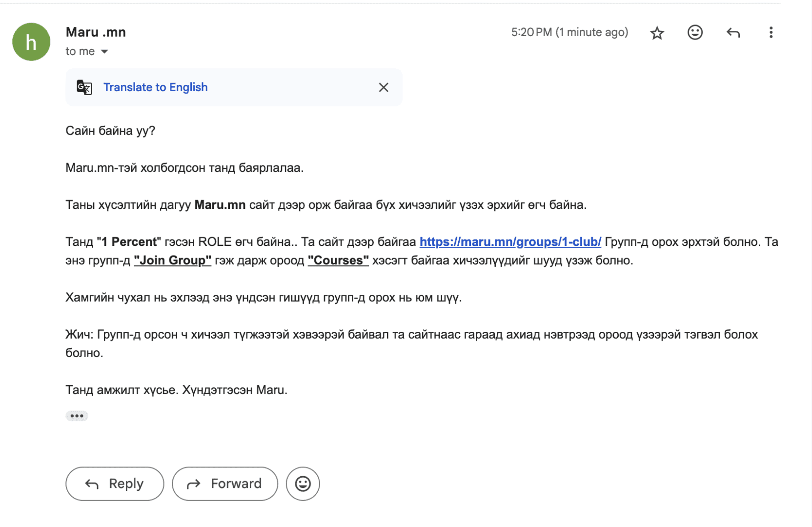
Task: Click the bold "Join Group" text
Action: coord(172,261)
